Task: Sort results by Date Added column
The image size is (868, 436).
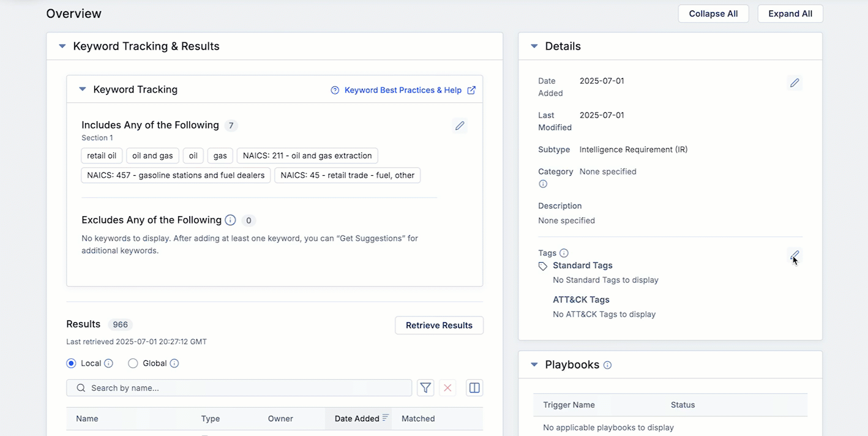Action: (357, 419)
